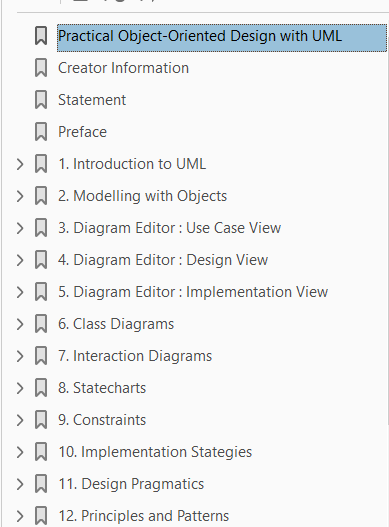Select the Creator Information bookmark text
The width and height of the screenshot is (389, 527).
[x=123, y=68]
